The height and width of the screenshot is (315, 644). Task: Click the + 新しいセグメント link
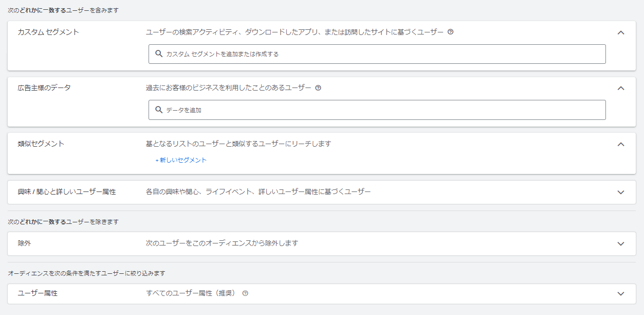click(181, 160)
